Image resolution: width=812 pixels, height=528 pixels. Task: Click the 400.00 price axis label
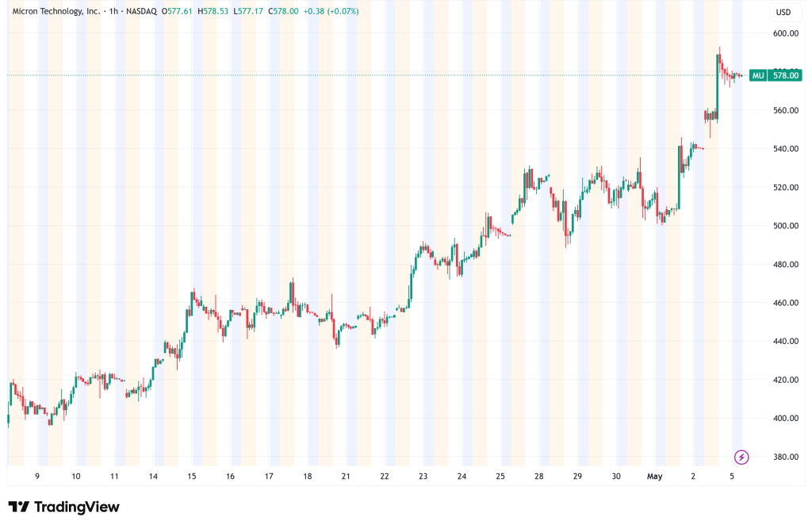[786, 419]
